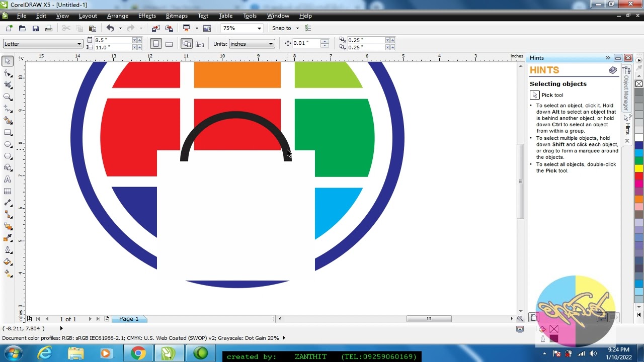644x362 pixels.
Task: Switch to the Page 1 tab
Action: (129, 319)
